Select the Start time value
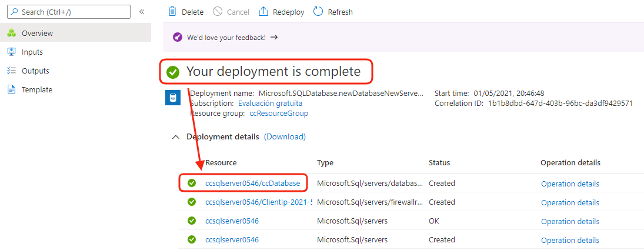644x250 pixels. click(x=509, y=93)
